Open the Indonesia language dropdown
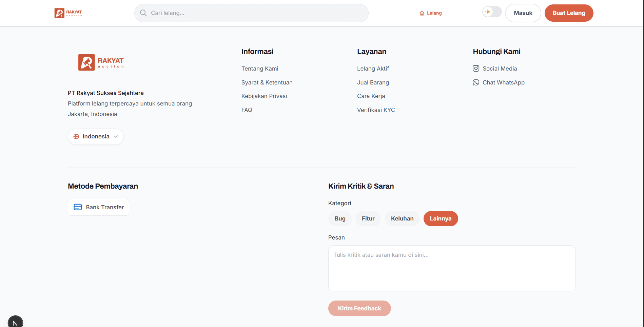The width and height of the screenshot is (644, 327). 96,137
